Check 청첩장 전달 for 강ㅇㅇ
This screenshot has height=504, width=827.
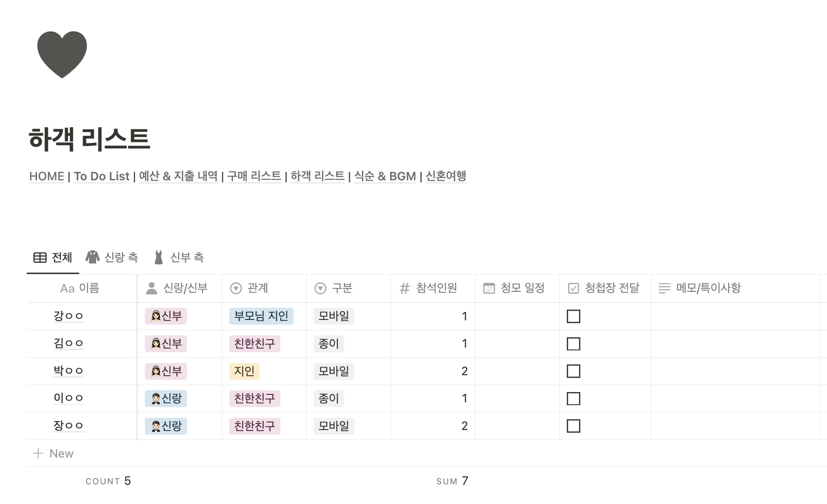[574, 316]
